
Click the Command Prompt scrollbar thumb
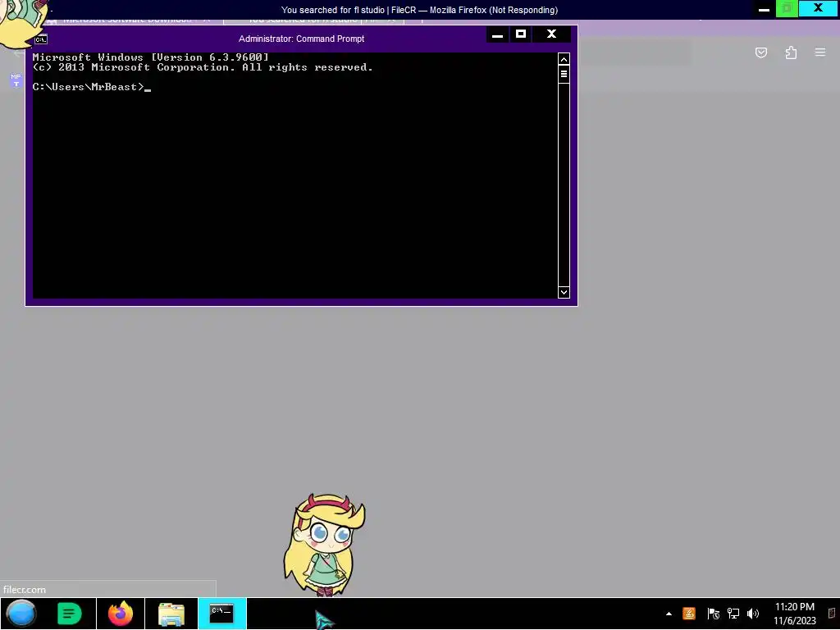(x=564, y=74)
